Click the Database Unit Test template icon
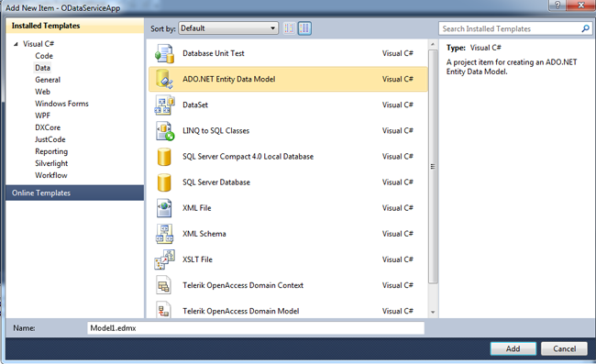 tap(164, 53)
